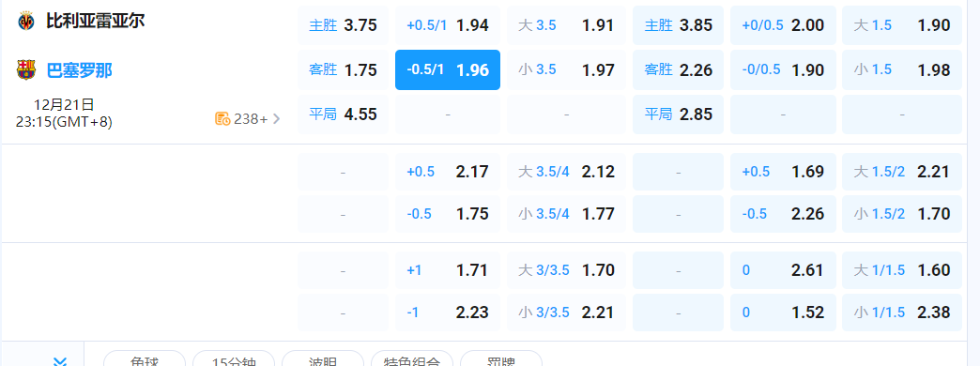This screenshot has height=366, width=980.
Task: Open the 比利亚雷亚尔 team name
Action: tap(96, 21)
